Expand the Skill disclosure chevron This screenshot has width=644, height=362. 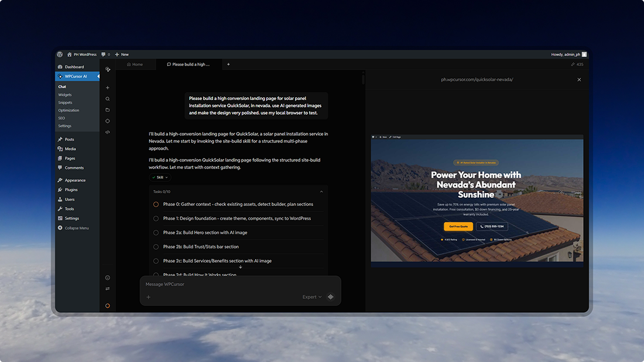[x=167, y=178]
